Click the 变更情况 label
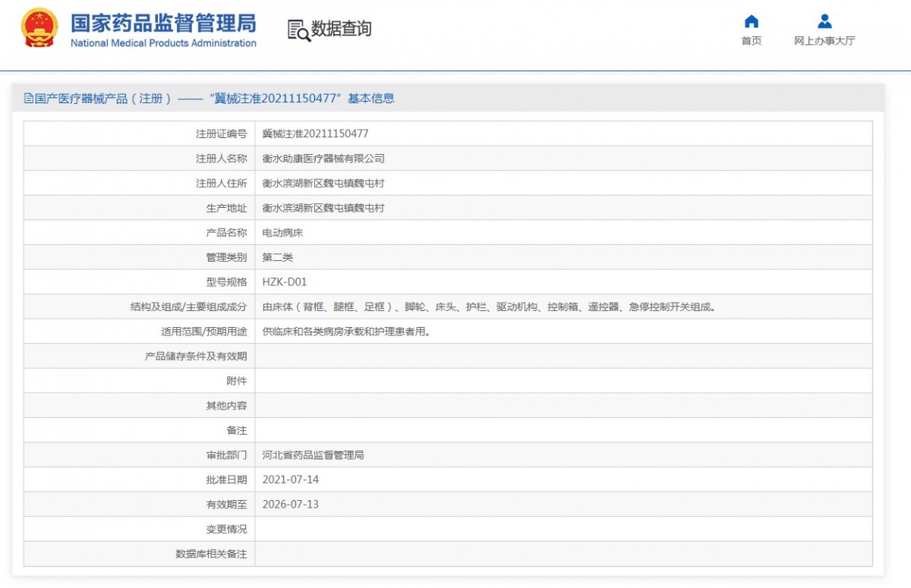 tap(226, 529)
